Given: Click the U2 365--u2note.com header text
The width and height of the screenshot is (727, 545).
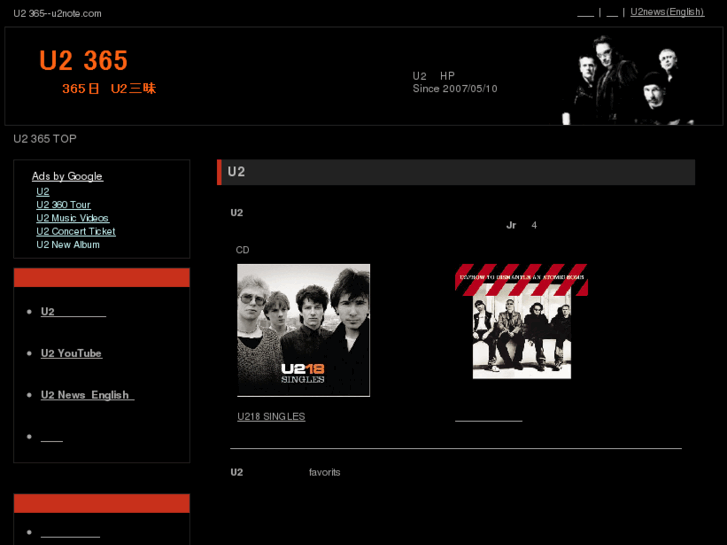Looking at the screenshot, I should coord(57,13).
